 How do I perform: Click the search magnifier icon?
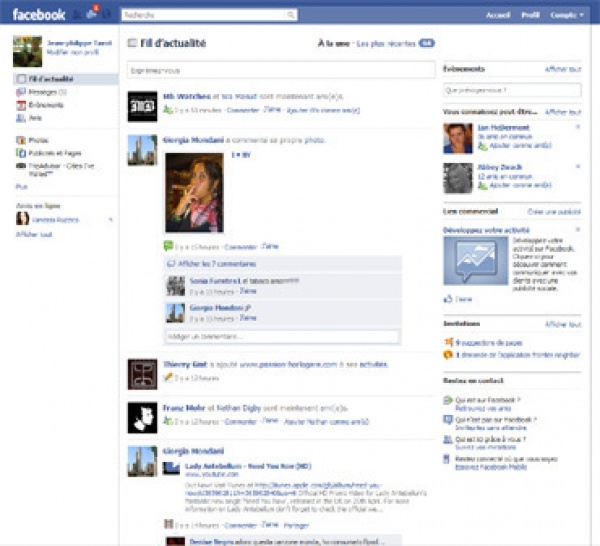pos(291,15)
